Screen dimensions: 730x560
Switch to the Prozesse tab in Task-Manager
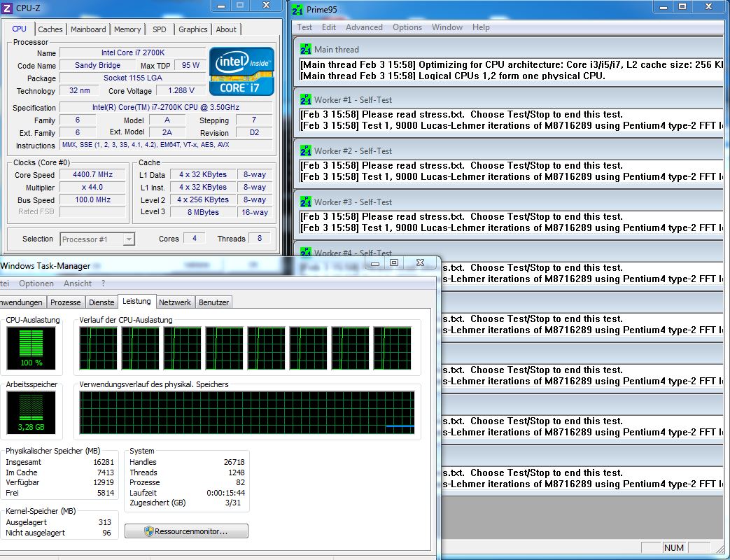point(66,302)
